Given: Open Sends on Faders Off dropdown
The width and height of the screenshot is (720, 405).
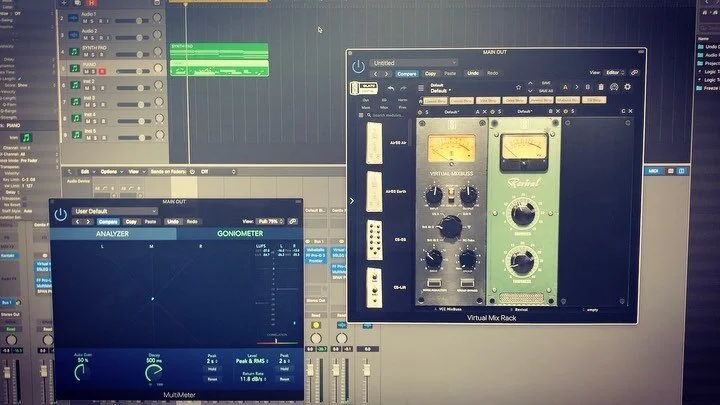Looking at the screenshot, I should pos(218,172).
